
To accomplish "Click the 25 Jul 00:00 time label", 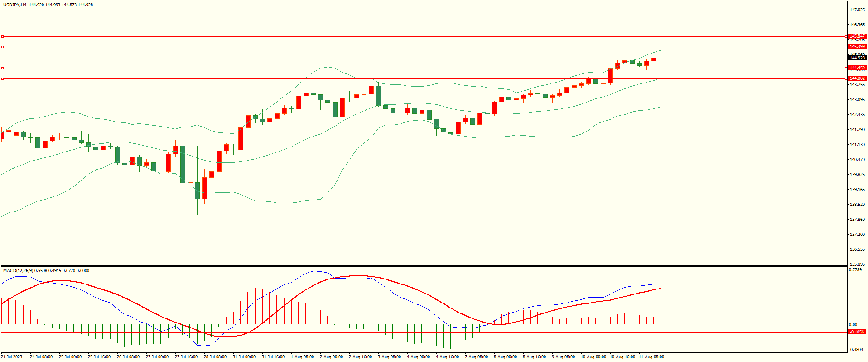I will coord(70,357).
